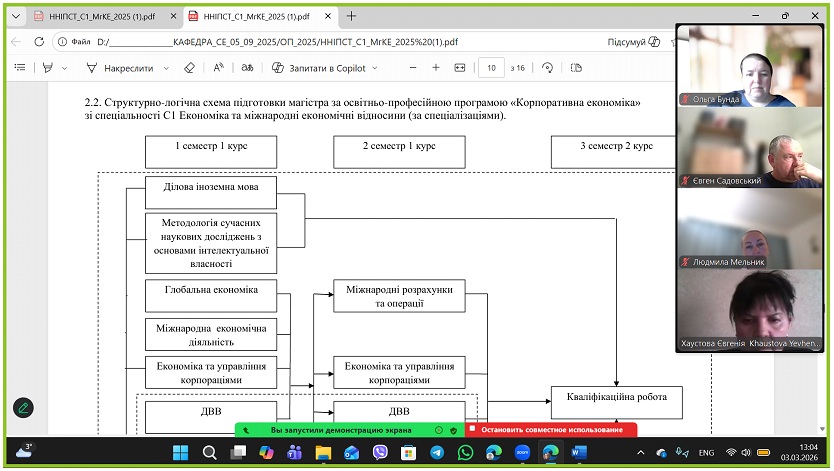Image resolution: width=834 pixels, height=471 pixels.
Task: Open a new browser tab
Action: [351, 16]
